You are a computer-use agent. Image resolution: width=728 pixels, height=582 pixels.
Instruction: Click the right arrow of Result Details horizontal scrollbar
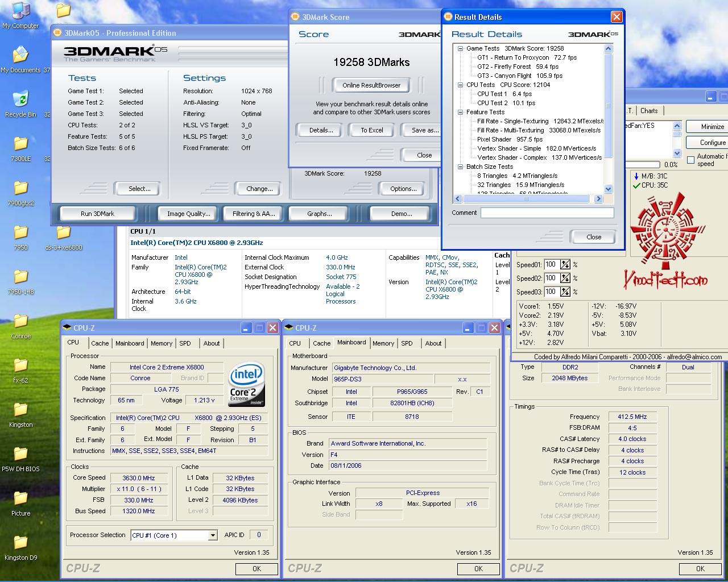(598, 199)
